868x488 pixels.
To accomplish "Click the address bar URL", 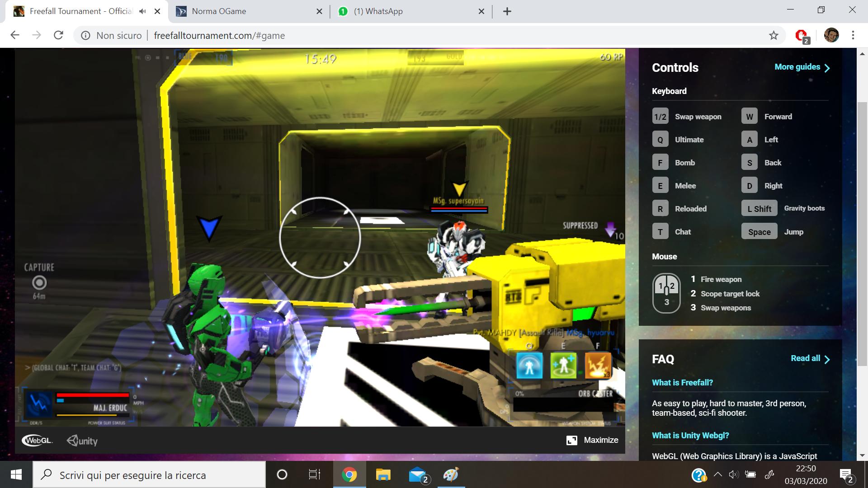I will (x=219, y=35).
